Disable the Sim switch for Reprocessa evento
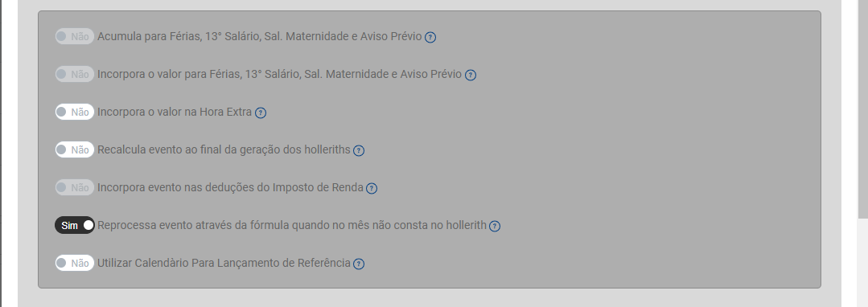Image resolution: width=868 pixels, height=307 pixels. [75, 225]
